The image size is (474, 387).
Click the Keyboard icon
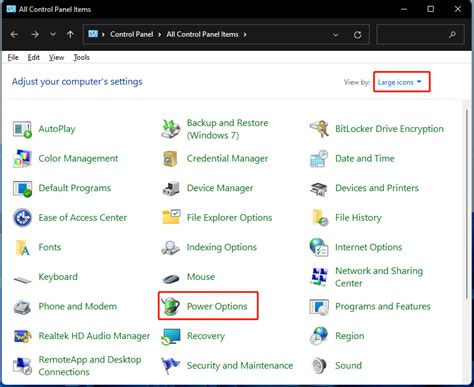click(x=22, y=279)
